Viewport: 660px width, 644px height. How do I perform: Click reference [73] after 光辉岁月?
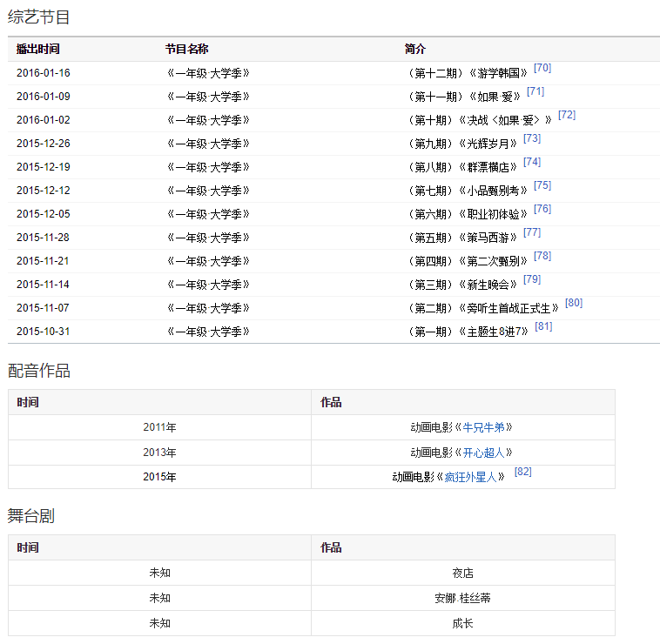(x=532, y=138)
